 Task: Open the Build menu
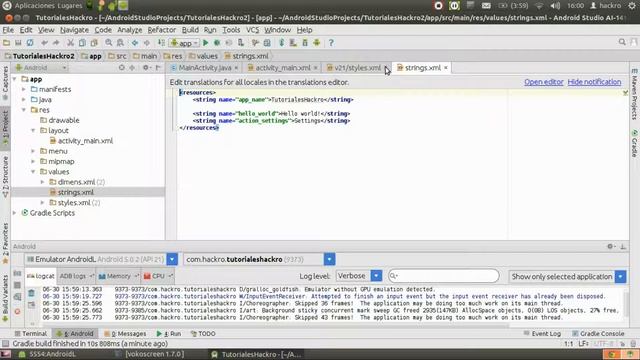coord(190,30)
